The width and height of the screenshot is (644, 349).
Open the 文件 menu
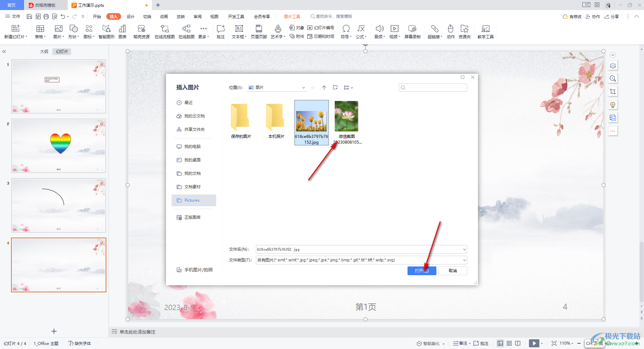[x=13, y=16]
